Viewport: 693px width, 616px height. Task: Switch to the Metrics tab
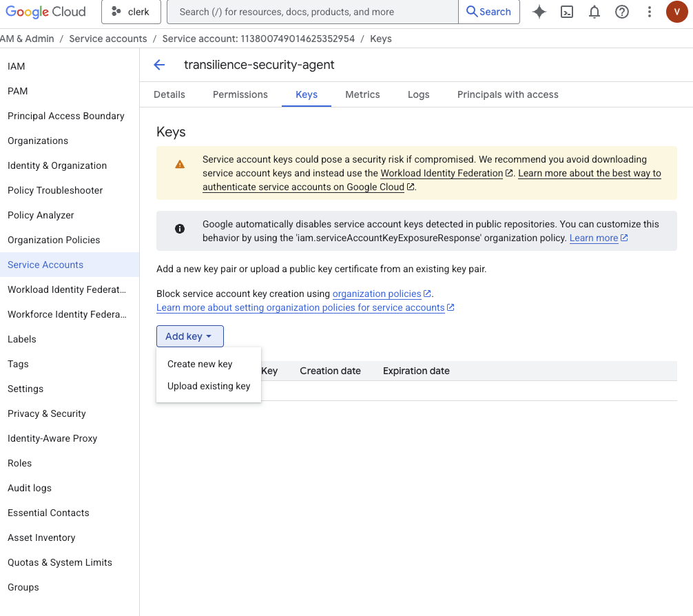coord(362,94)
